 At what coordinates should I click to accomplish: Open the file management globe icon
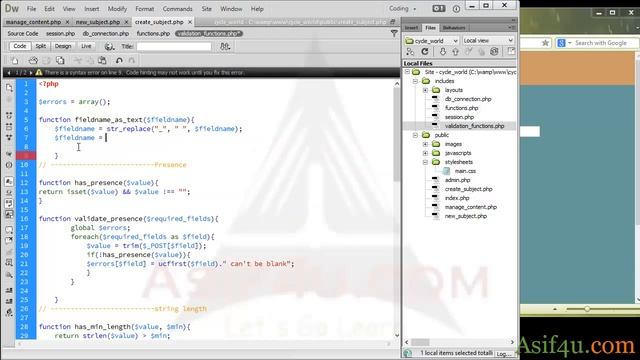(x=109, y=47)
